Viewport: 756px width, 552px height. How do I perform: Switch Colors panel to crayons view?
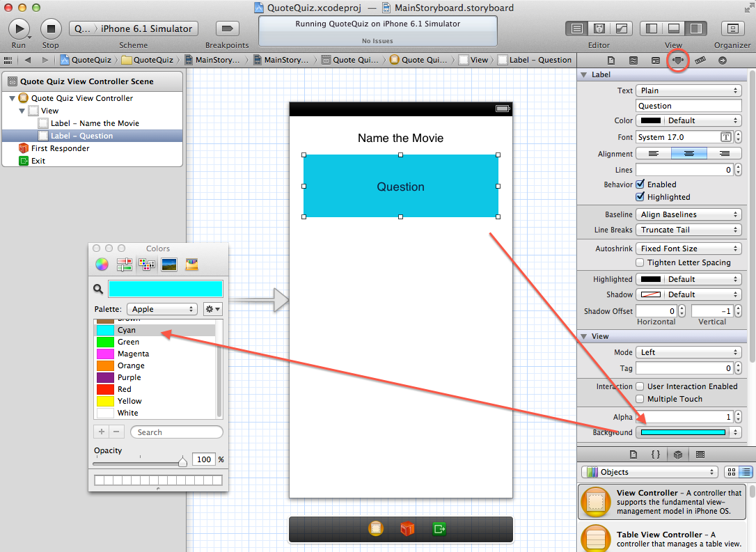point(193,265)
